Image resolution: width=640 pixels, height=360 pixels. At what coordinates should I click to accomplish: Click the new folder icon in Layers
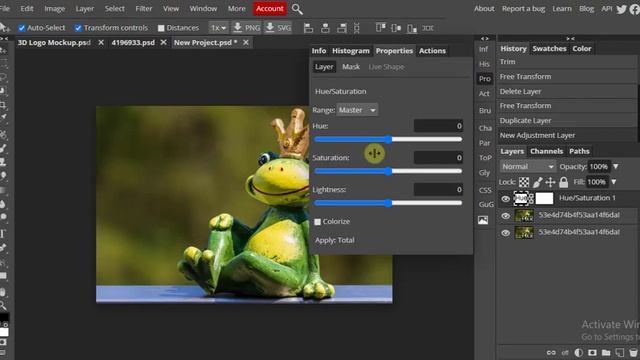pyautogui.click(x=606, y=353)
